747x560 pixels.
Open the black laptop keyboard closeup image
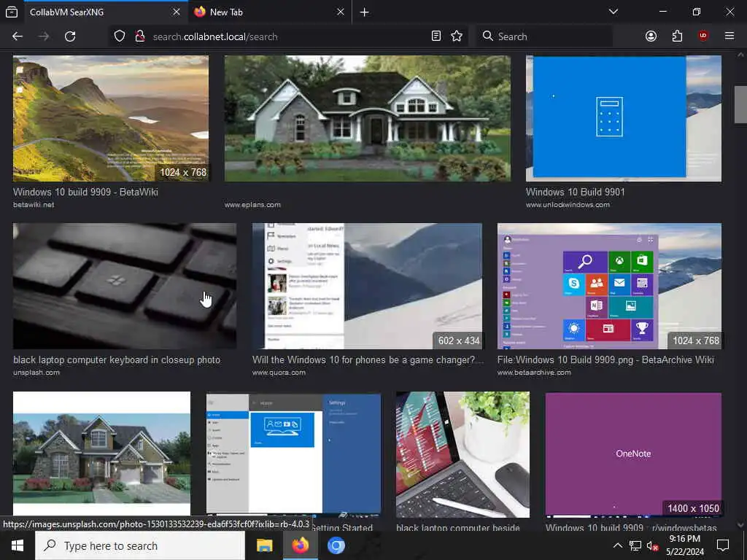[125, 286]
